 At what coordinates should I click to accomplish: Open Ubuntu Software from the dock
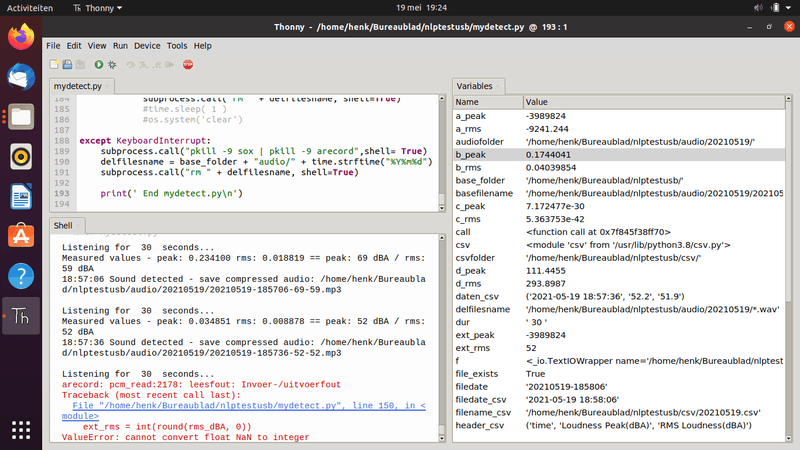[x=21, y=236]
